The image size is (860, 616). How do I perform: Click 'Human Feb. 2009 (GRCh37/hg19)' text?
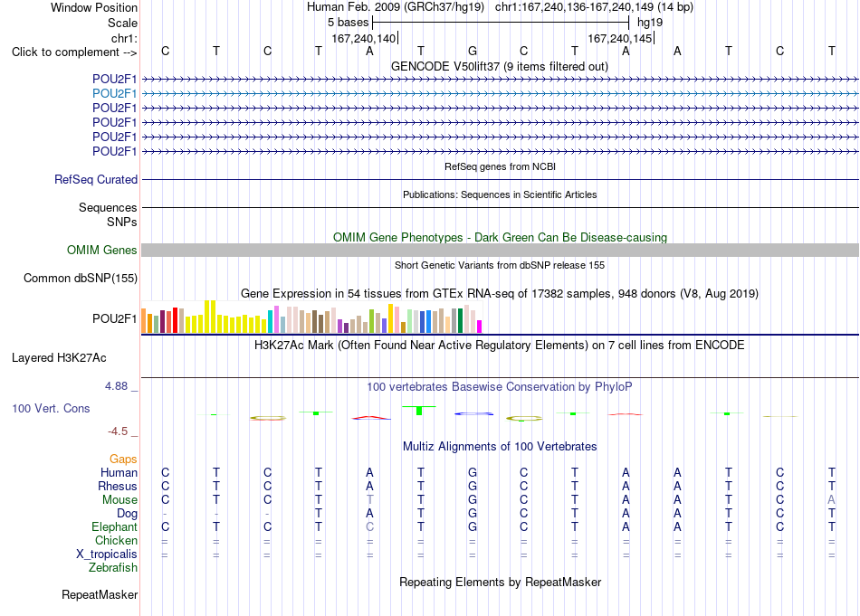tap(396, 7)
